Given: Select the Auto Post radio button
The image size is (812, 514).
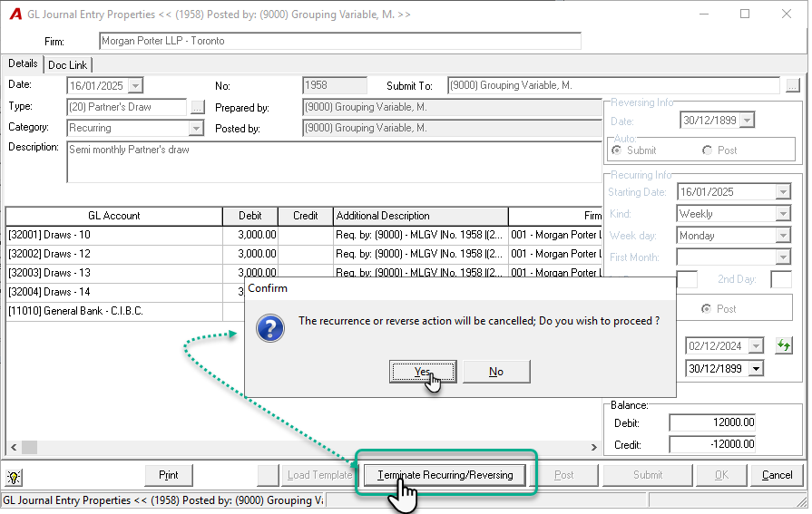Looking at the screenshot, I should pos(707,150).
